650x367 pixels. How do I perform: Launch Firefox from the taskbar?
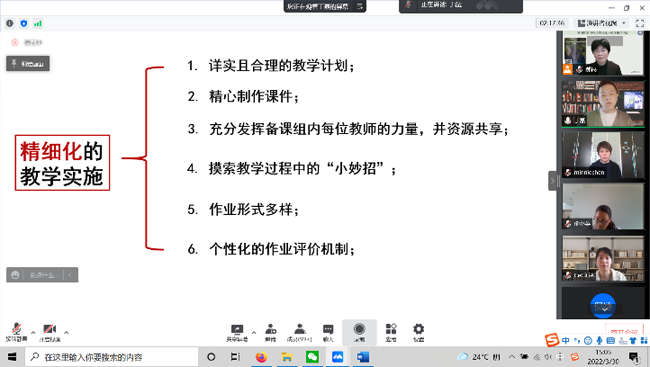click(x=261, y=357)
